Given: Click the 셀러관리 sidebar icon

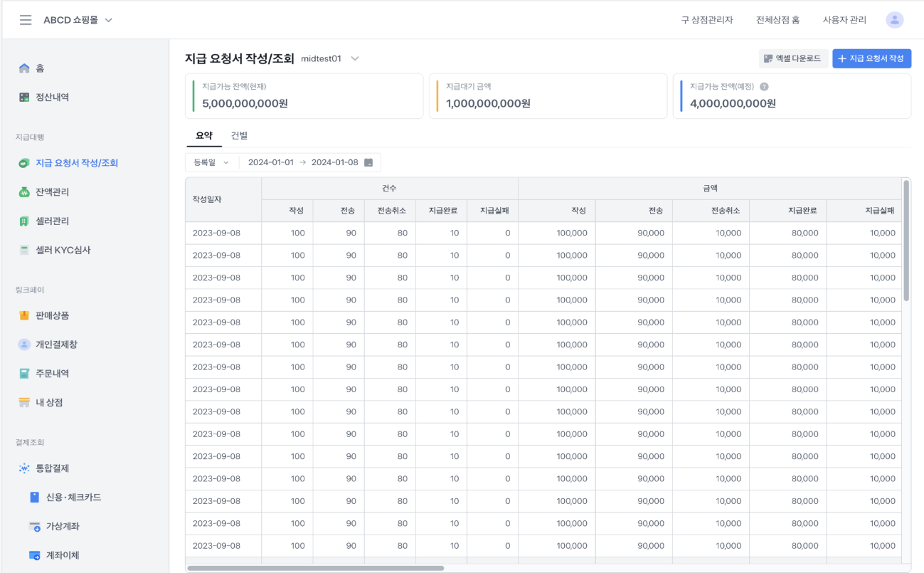Looking at the screenshot, I should (24, 221).
